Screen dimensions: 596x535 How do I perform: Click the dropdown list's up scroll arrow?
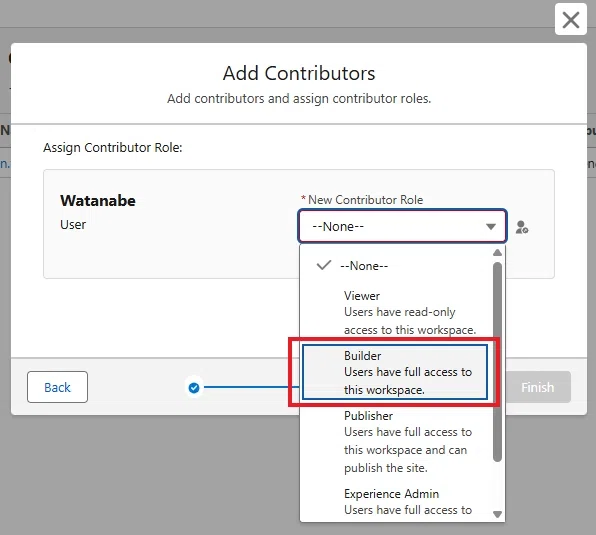pyautogui.click(x=497, y=253)
